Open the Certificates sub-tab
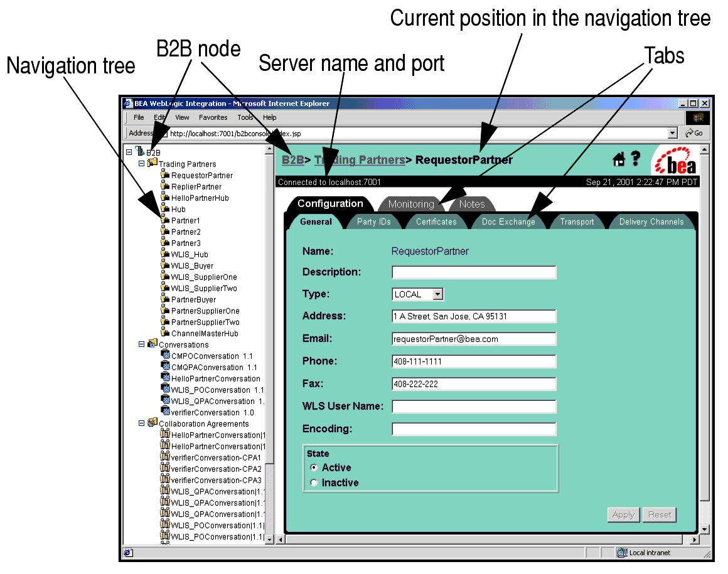This screenshot has width=728, height=574. pos(436,222)
